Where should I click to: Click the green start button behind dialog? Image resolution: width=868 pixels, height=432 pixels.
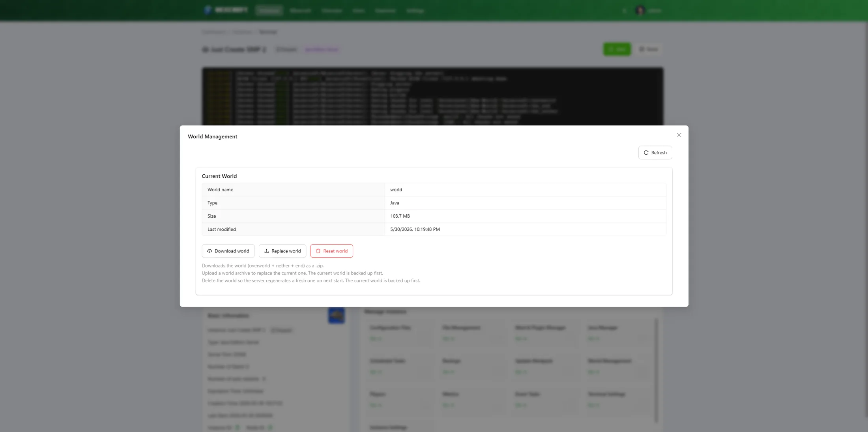pos(617,49)
